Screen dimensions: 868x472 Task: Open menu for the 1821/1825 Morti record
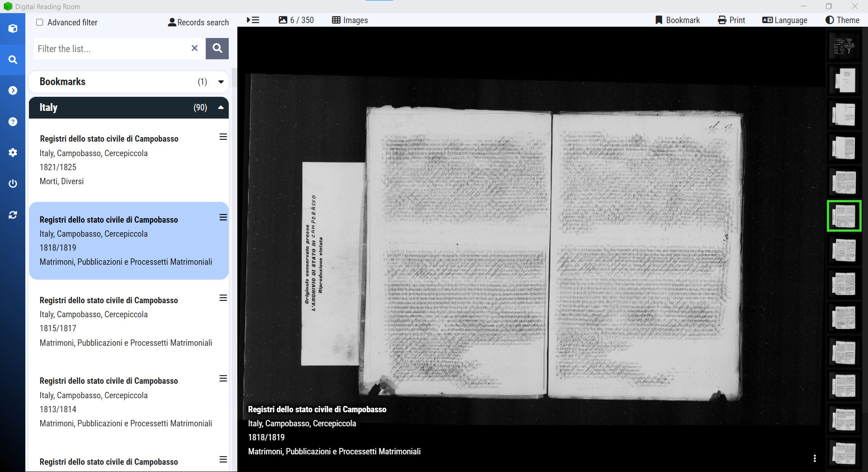223,137
